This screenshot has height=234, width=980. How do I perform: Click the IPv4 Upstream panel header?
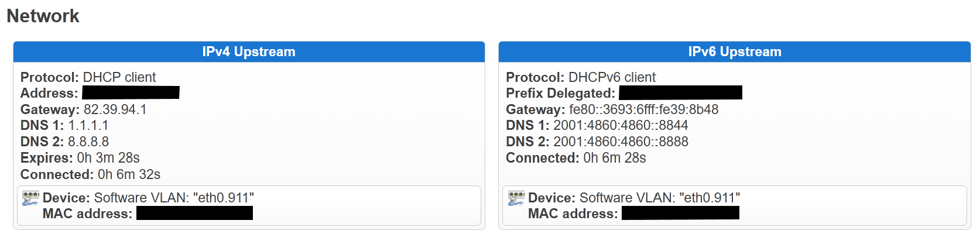[x=249, y=51]
